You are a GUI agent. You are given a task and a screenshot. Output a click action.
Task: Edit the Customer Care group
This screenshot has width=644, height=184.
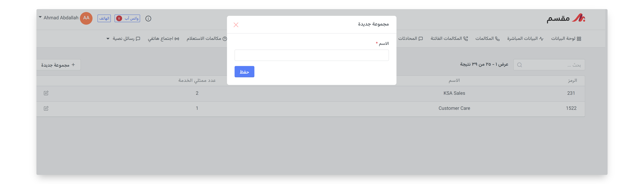[x=46, y=108]
